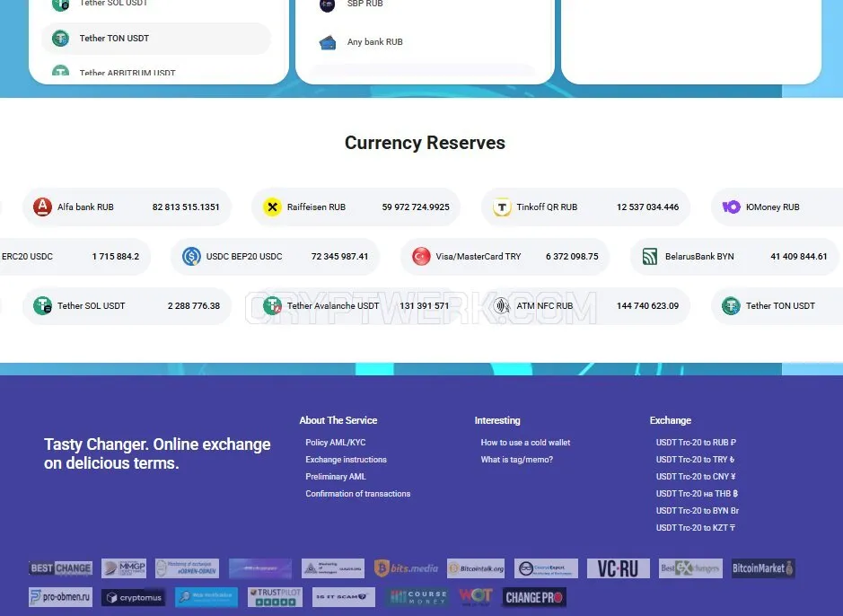Open the cryptomus badge

click(134, 597)
